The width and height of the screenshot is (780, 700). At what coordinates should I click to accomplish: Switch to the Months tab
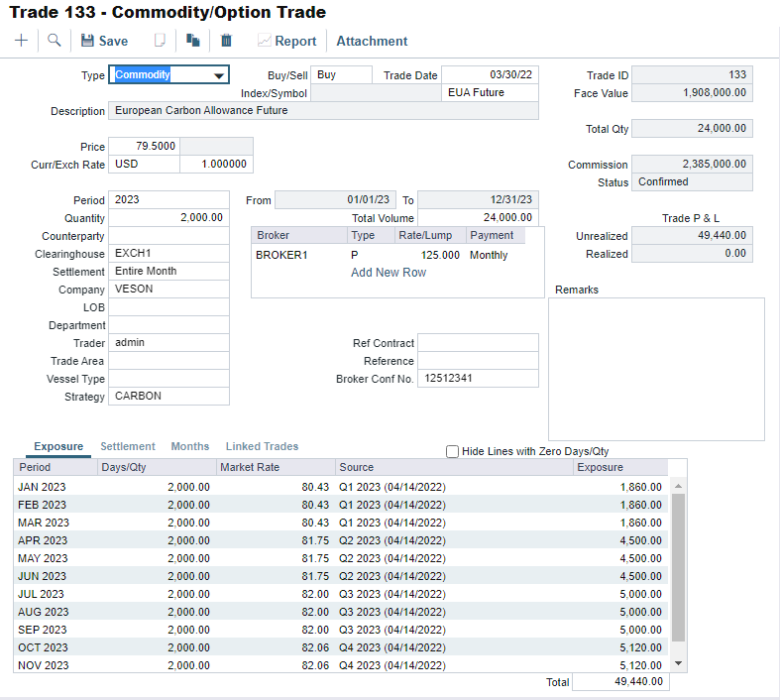[190, 447]
